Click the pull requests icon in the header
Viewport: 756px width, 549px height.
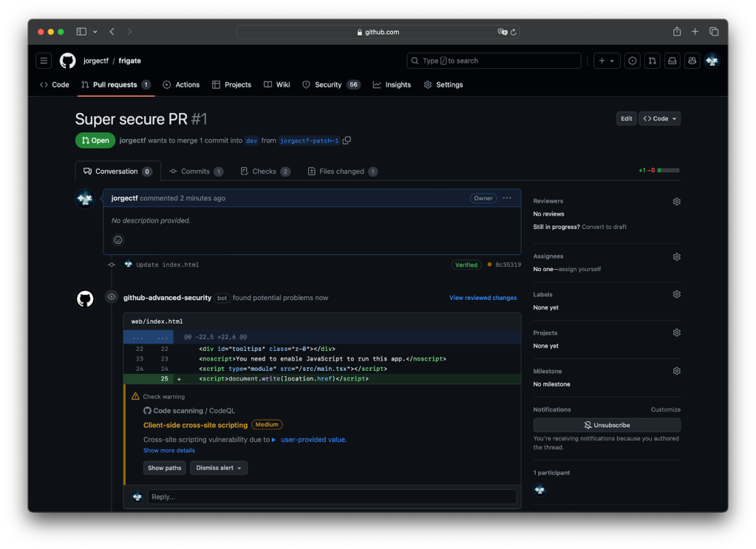(x=652, y=61)
